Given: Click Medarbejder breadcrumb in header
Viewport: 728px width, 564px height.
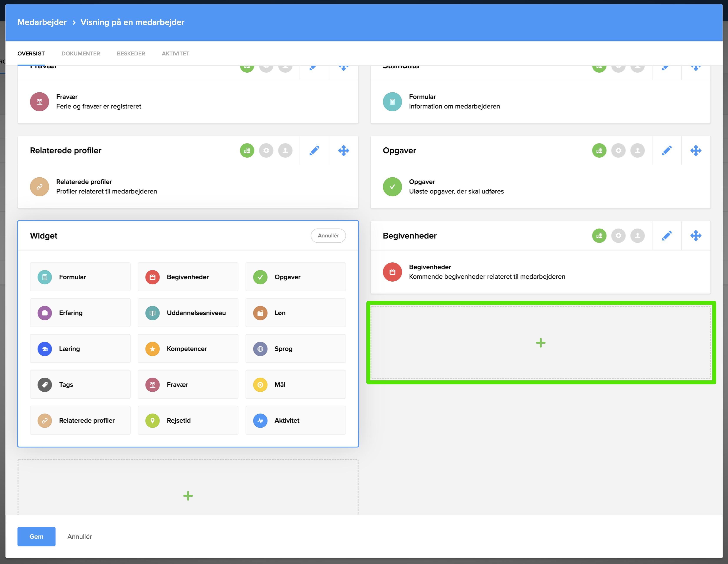Looking at the screenshot, I should tap(42, 22).
